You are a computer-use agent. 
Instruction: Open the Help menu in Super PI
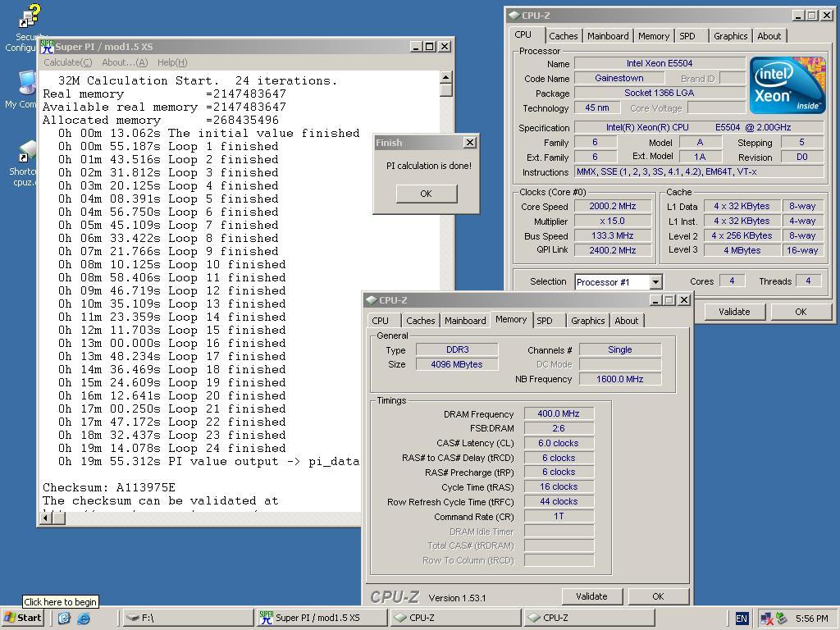pos(172,62)
